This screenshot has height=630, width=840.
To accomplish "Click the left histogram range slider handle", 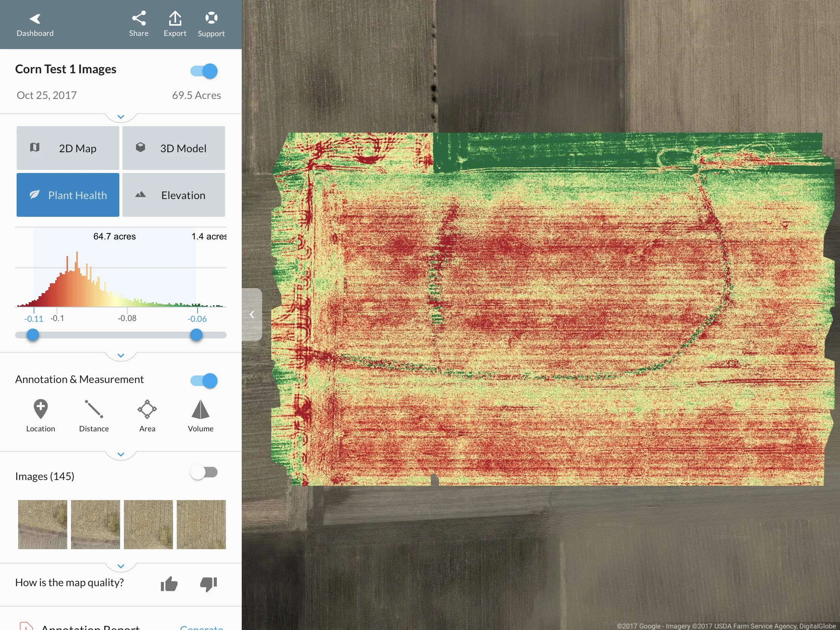I will coord(33,335).
